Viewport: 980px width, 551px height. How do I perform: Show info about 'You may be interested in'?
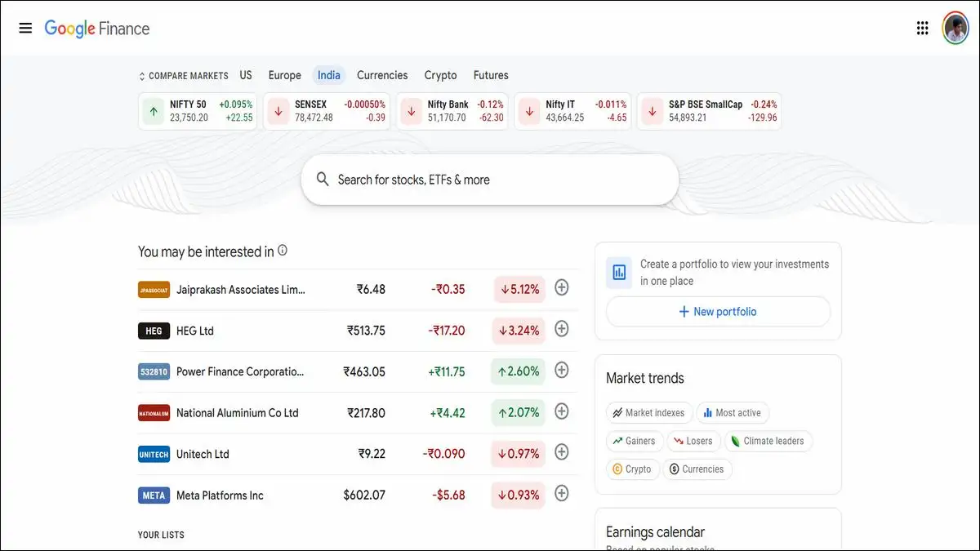point(283,251)
